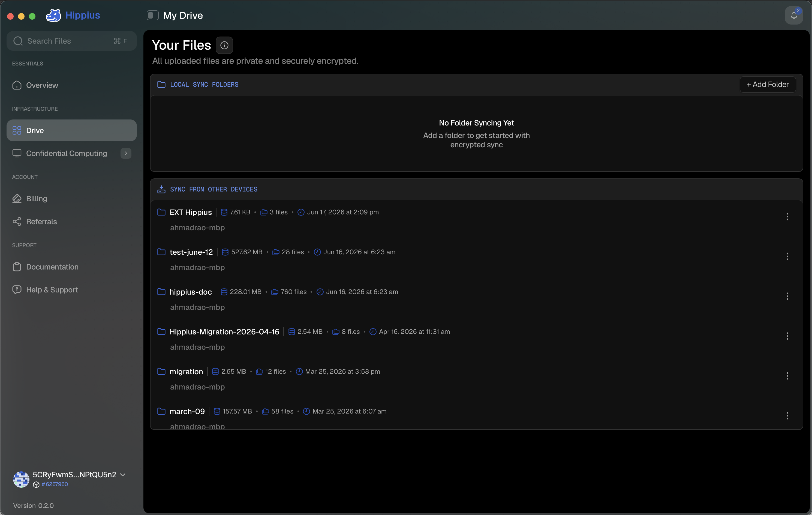Open the EXT Hippius folder
The image size is (812, 515).
point(191,212)
